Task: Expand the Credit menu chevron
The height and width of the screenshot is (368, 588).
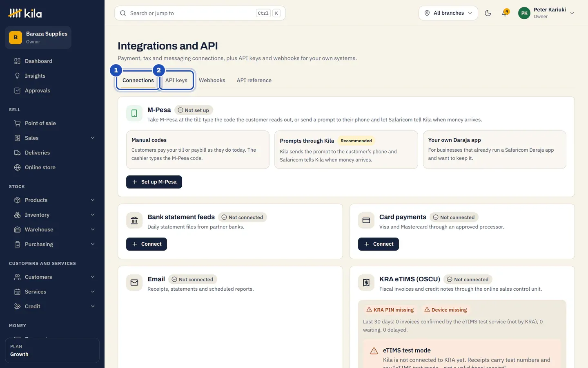Action: click(x=93, y=306)
